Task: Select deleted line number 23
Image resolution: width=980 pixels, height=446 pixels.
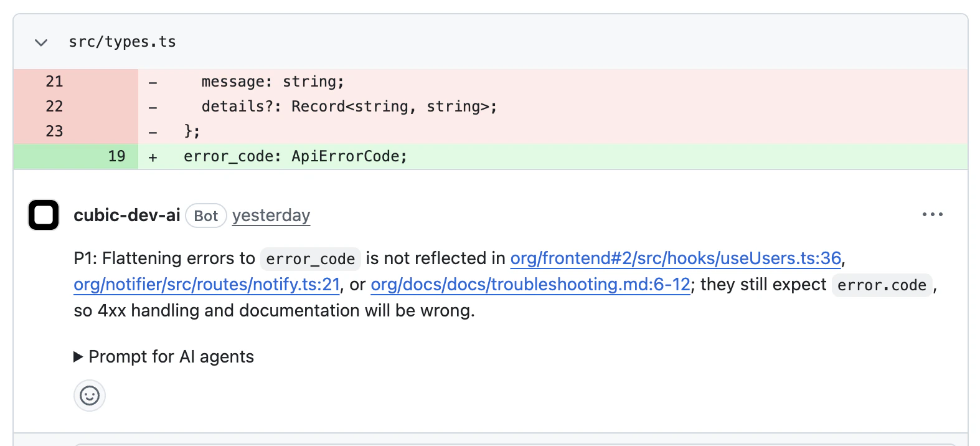Action: 54,131
